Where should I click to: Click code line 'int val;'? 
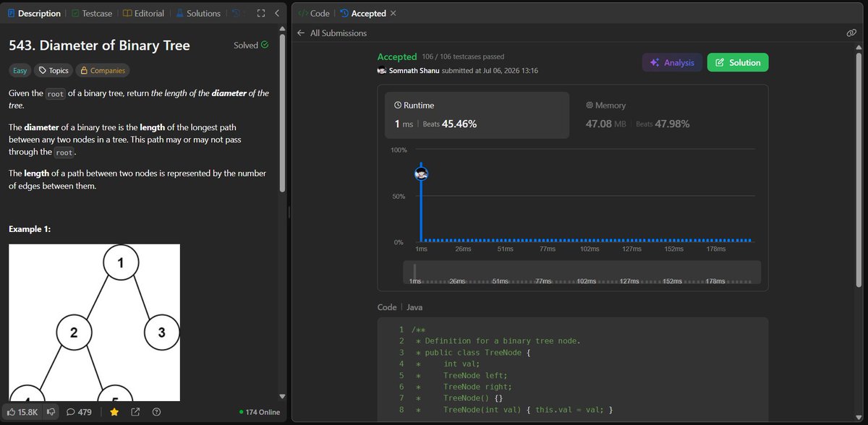(x=461, y=364)
